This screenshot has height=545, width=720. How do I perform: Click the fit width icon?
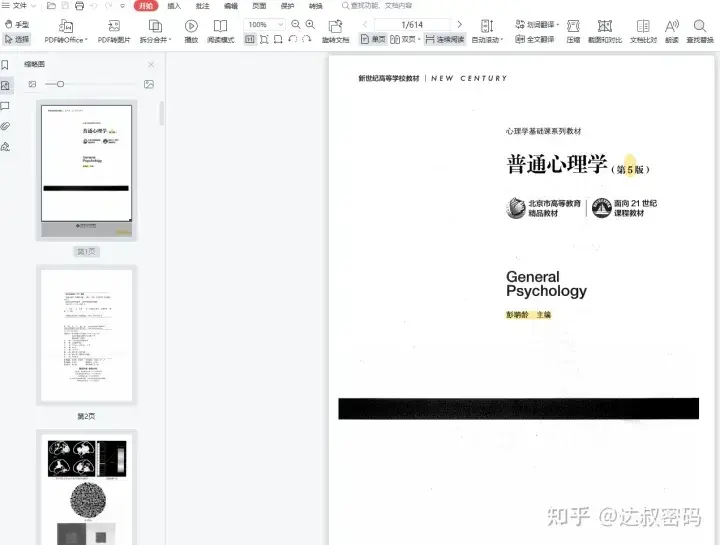[278, 39]
